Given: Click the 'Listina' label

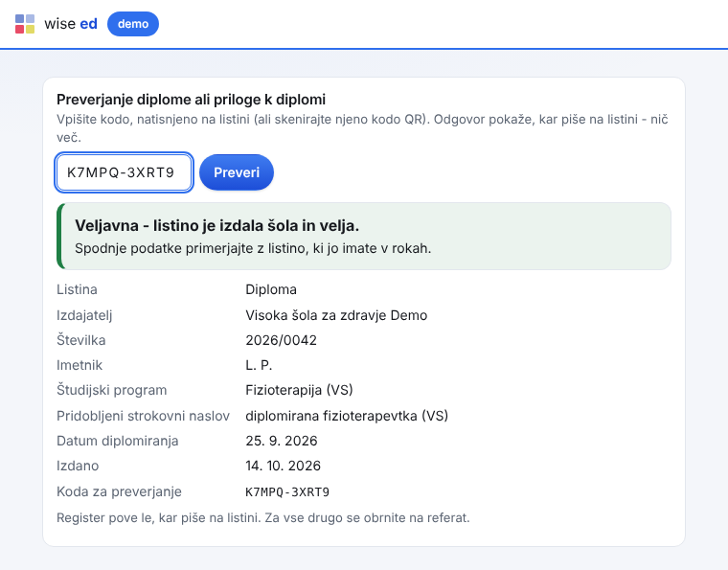Looking at the screenshot, I should click(x=77, y=289).
